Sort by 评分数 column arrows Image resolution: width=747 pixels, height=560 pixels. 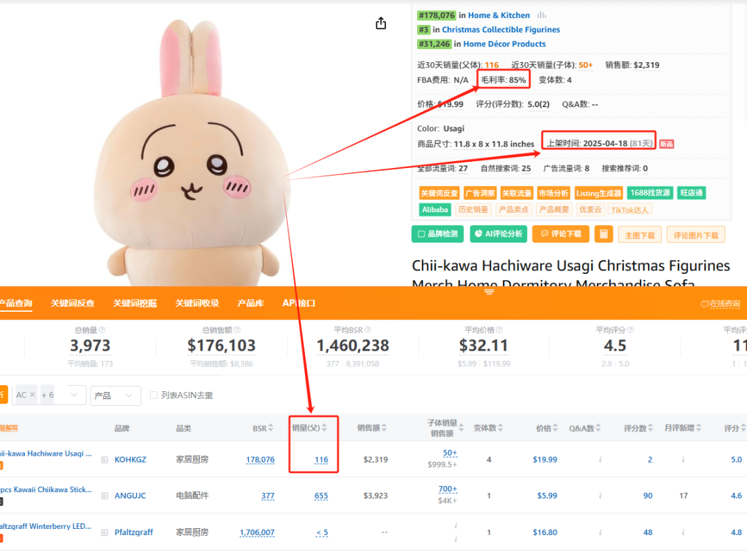click(x=650, y=428)
